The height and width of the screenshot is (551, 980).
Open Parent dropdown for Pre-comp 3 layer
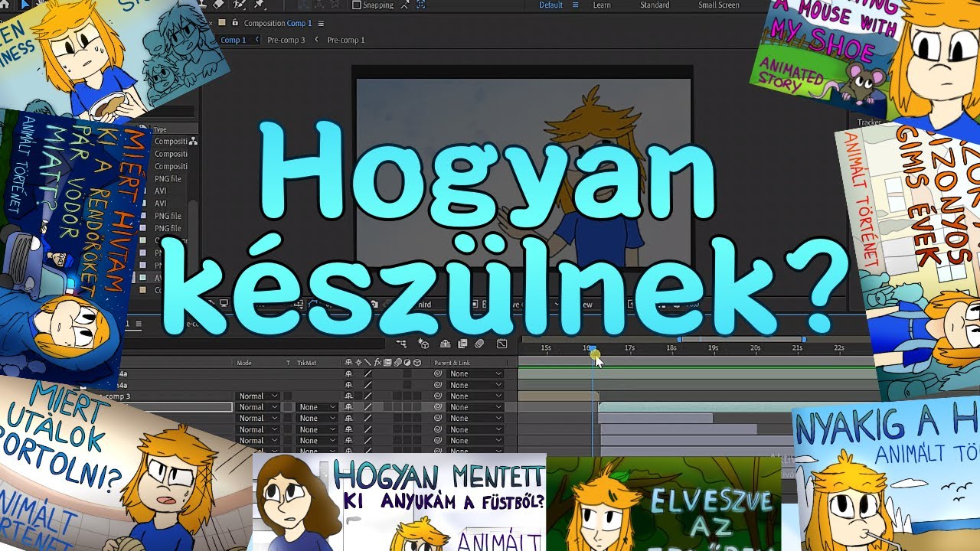point(475,396)
